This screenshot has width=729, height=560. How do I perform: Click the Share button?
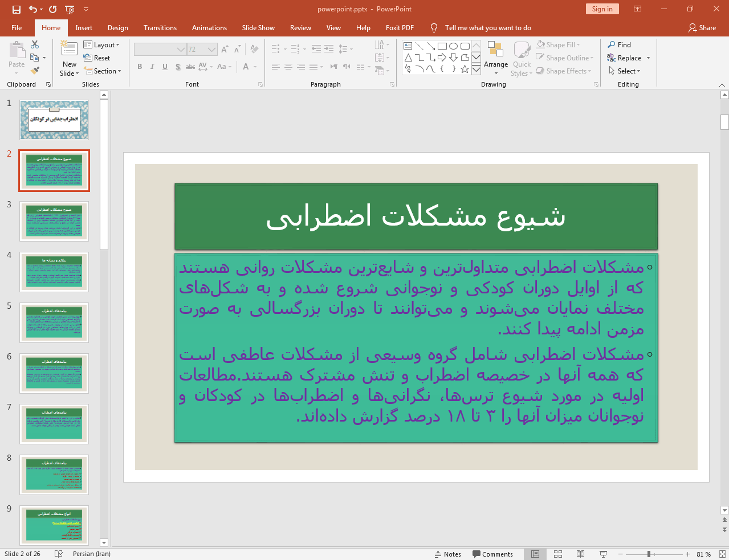[702, 28]
